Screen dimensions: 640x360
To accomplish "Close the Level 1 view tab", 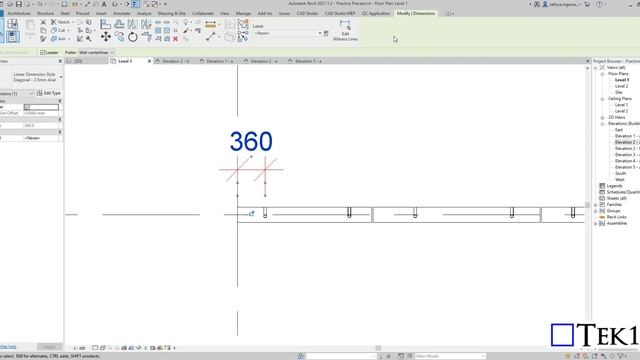I will tap(149, 61).
